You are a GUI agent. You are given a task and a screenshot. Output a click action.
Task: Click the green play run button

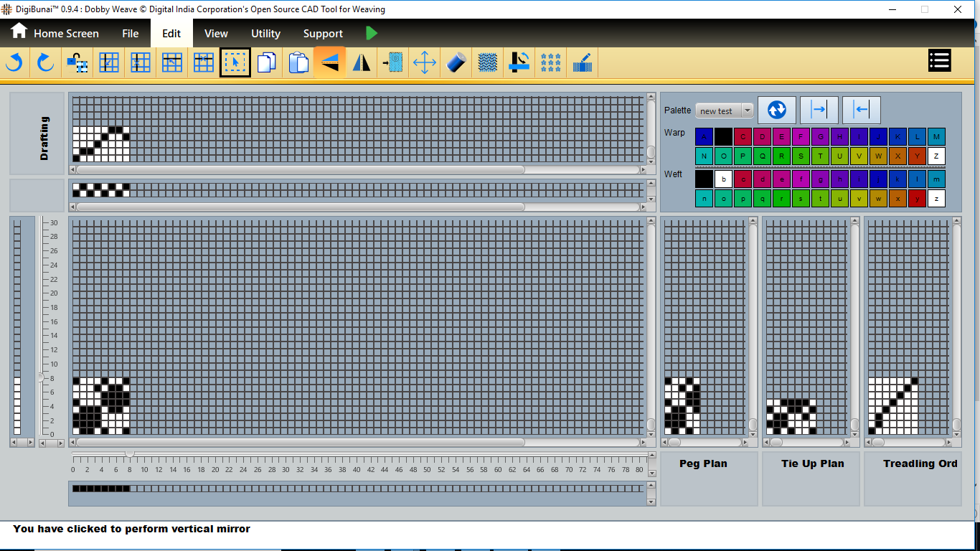(371, 33)
